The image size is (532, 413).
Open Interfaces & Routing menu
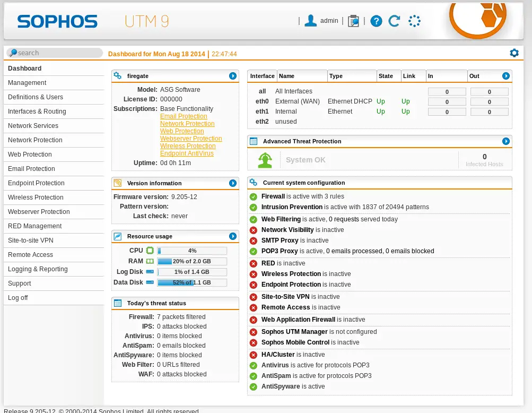[x=54, y=111]
